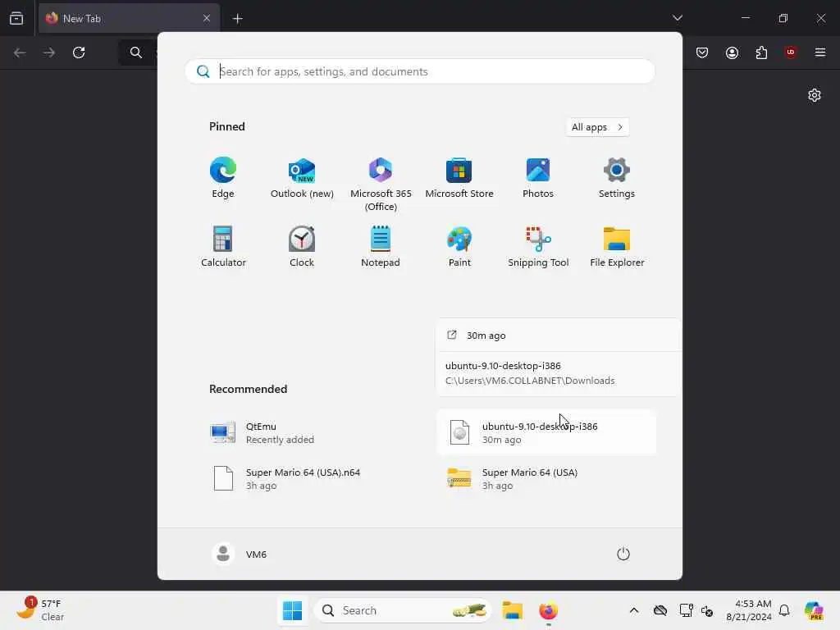Focus the Start menu search field
The image size is (840, 630).
coord(419,71)
